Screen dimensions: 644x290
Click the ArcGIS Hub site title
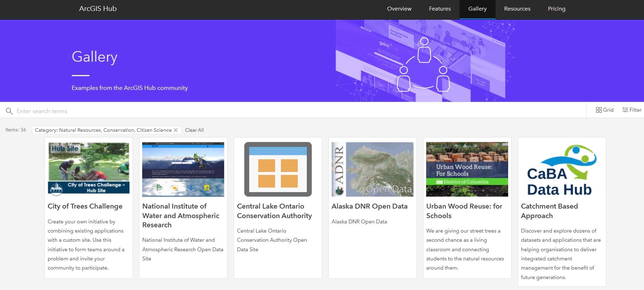pyautogui.click(x=98, y=9)
